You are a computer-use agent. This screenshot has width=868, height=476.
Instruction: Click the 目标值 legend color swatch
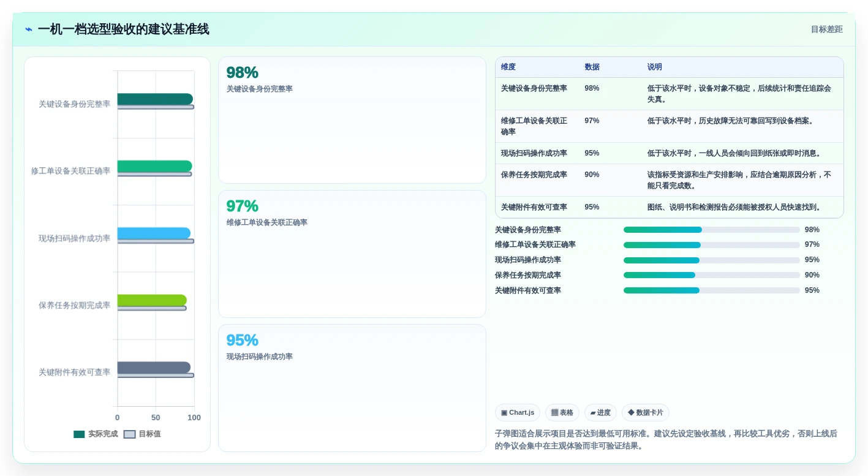[129, 434]
